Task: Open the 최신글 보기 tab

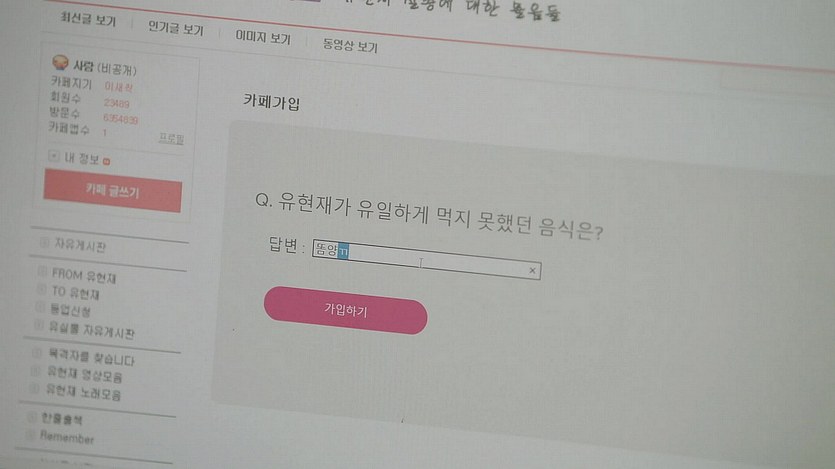Action: [x=88, y=19]
